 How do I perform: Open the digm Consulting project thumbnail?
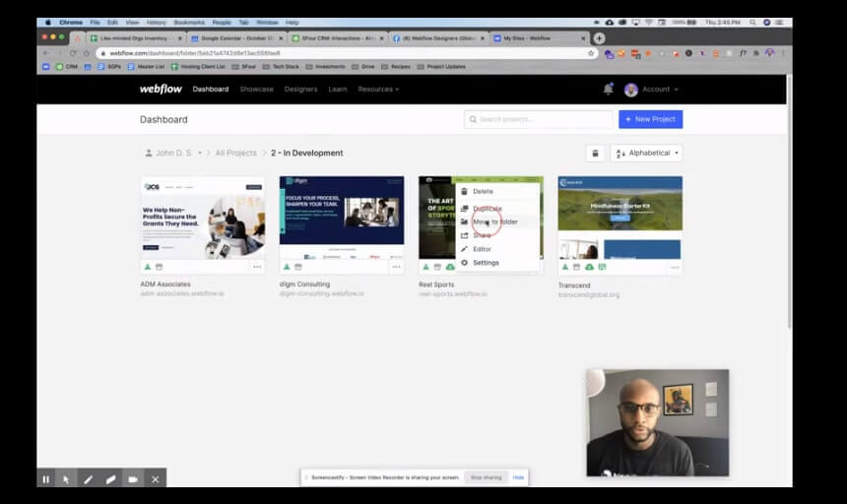coord(342,218)
